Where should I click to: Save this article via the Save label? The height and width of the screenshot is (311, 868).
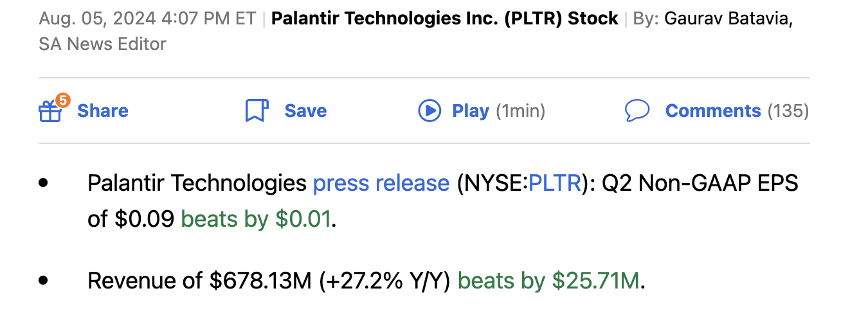point(305,111)
